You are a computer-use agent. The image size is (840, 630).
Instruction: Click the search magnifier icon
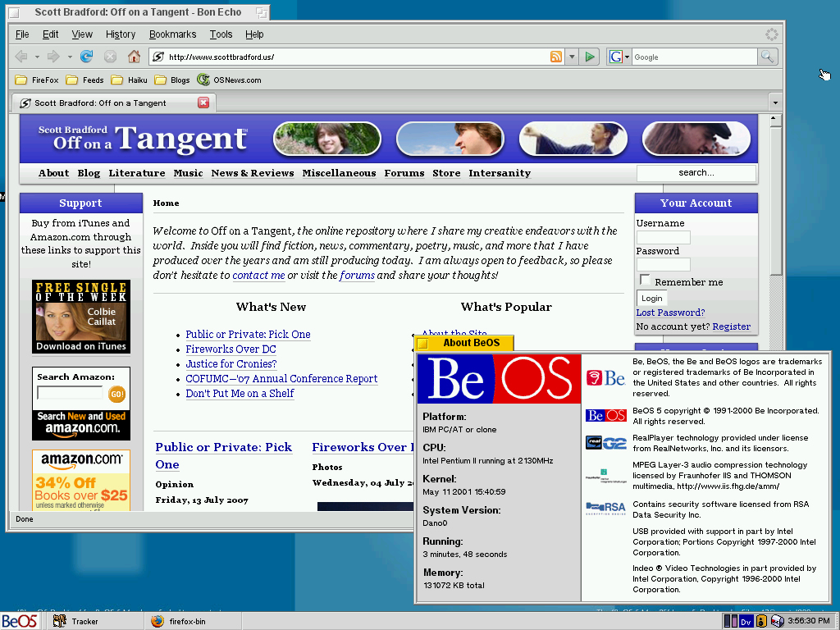point(767,57)
